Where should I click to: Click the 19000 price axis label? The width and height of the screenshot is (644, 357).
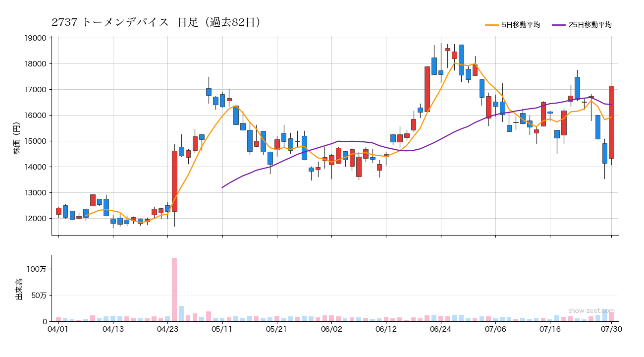click(x=35, y=38)
